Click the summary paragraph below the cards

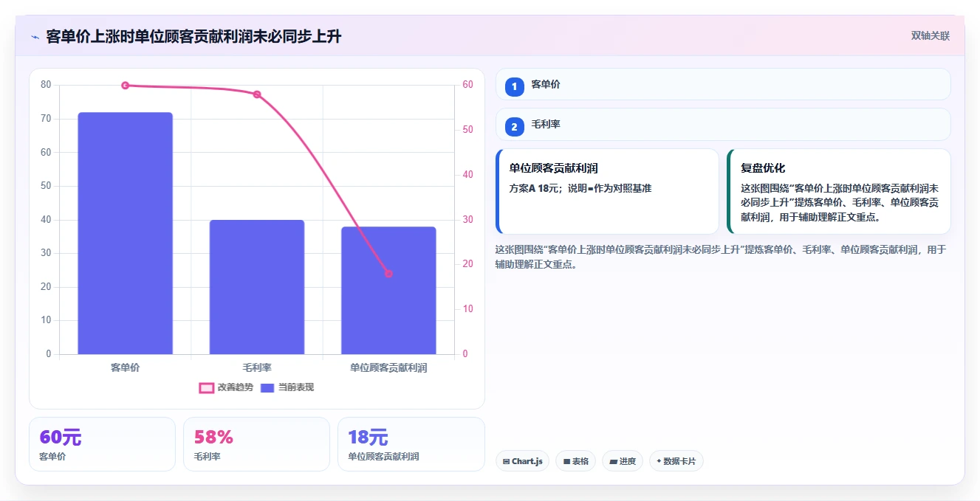pos(721,257)
